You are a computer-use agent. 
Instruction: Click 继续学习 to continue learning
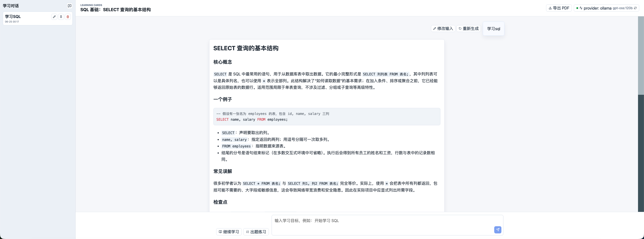coord(229,232)
